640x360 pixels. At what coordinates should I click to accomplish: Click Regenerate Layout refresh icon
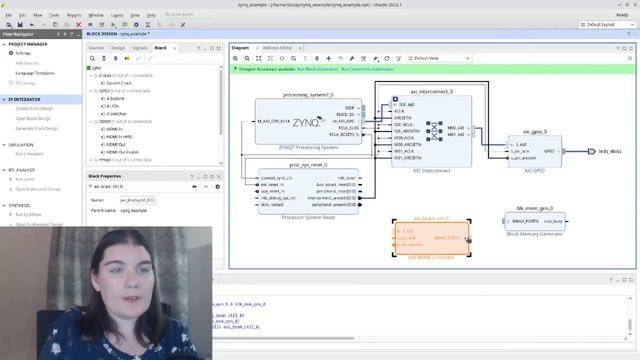point(387,58)
